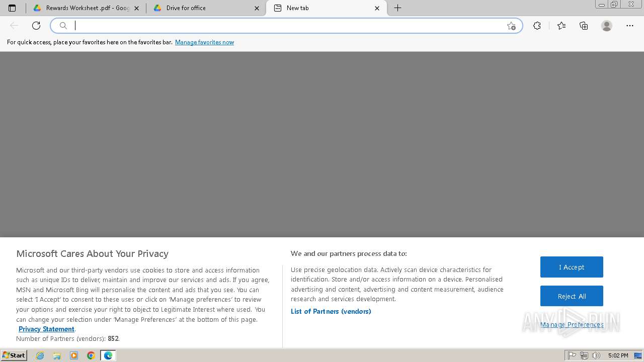Image resolution: width=644 pixels, height=362 pixels.
Task: Open the user profile avatar
Action: [x=607, y=26]
